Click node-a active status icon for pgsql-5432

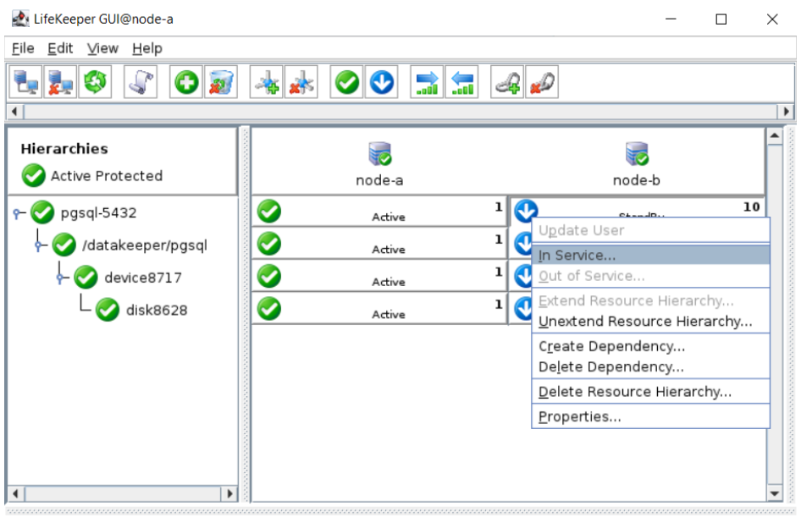point(269,212)
